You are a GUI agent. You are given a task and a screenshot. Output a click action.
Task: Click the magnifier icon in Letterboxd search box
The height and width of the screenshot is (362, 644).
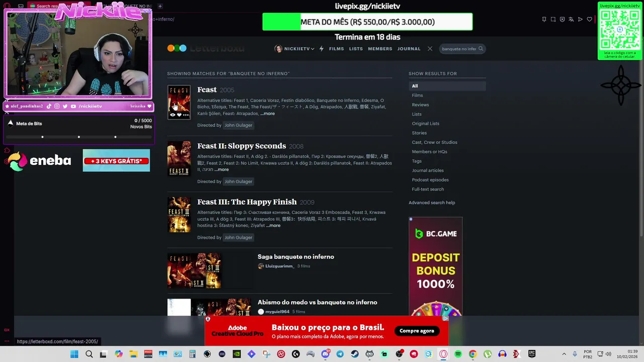coord(480,49)
